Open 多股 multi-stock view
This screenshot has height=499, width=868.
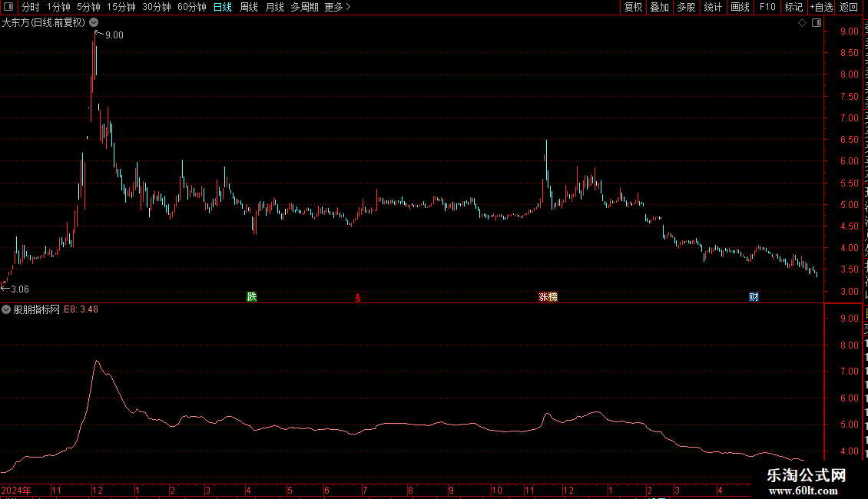(687, 7)
